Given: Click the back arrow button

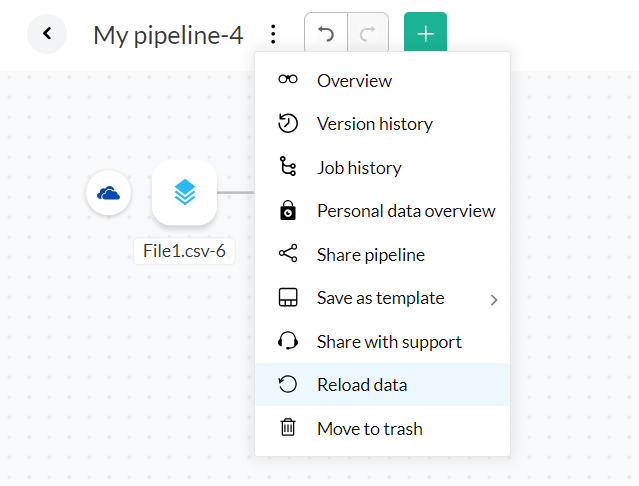Looking at the screenshot, I should pyautogui.click(x=47, y=35).
